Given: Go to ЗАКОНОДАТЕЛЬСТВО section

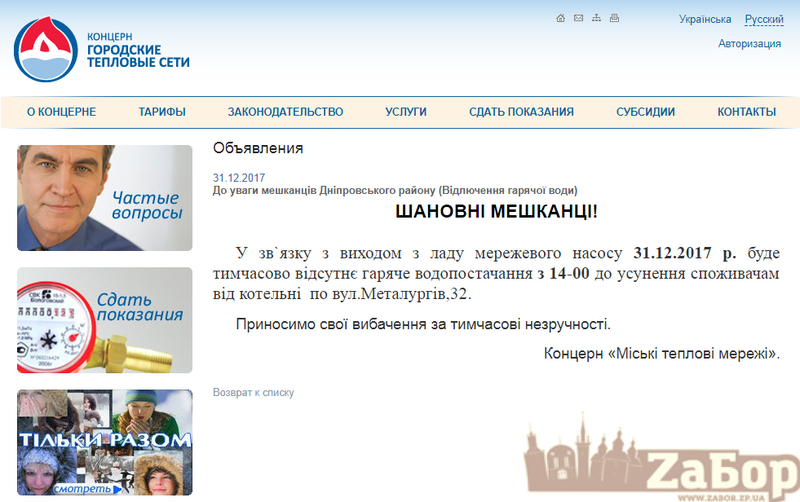Looking at the screenshot, I should 285,112.
